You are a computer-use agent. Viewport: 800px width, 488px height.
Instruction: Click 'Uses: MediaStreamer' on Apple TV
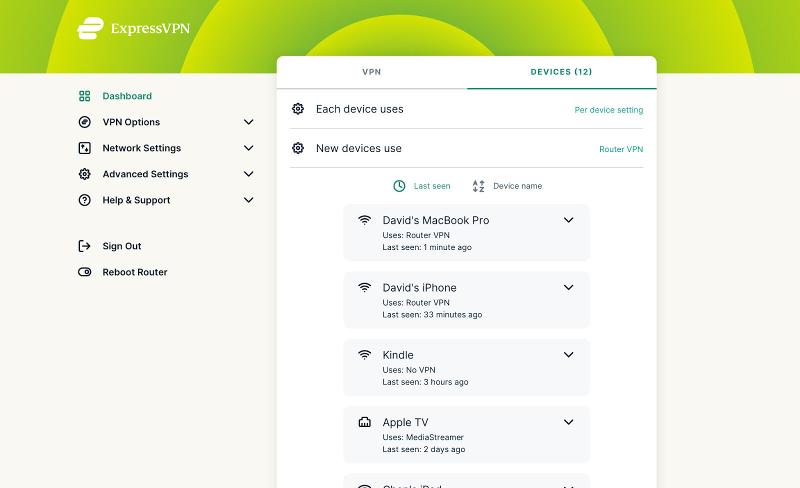(x=423, y=437)
